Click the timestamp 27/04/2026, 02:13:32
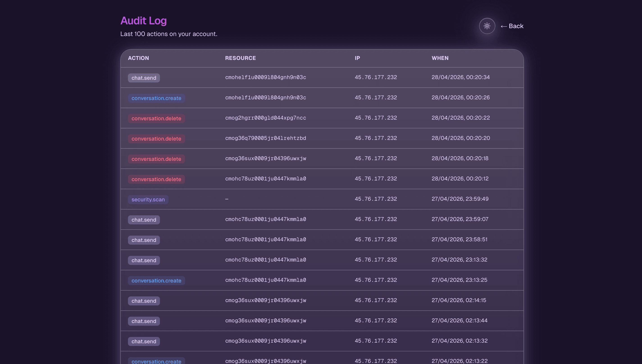This screenshot has width=642, height=364. click(459, 341)
